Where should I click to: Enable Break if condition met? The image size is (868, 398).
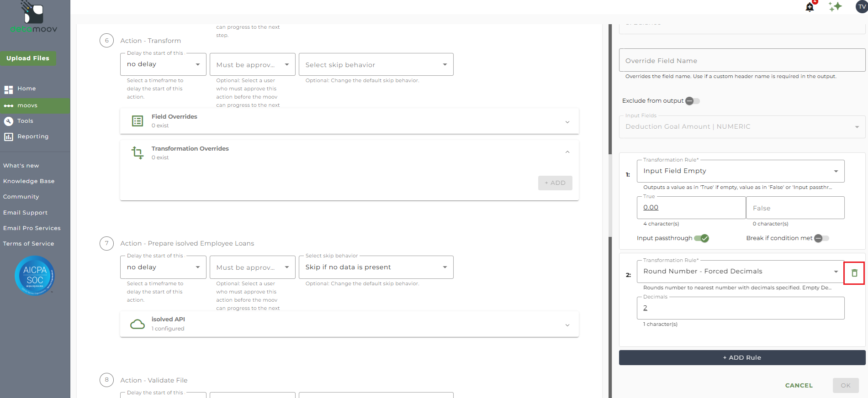point(821,238)
